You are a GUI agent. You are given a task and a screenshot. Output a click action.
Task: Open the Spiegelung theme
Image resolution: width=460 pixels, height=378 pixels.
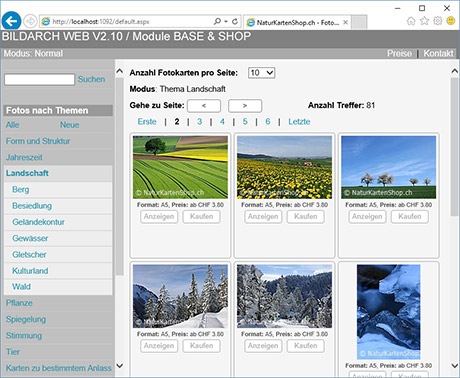[x=26, y=319]
